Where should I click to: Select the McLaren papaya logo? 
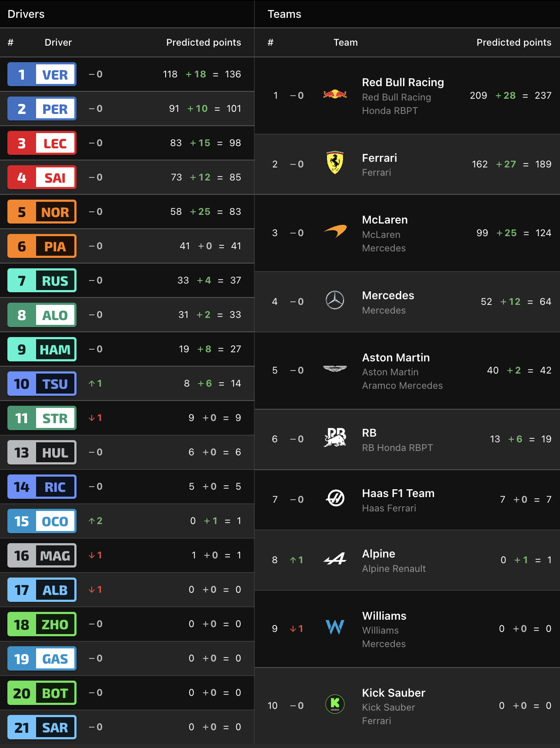click(335, 231)
